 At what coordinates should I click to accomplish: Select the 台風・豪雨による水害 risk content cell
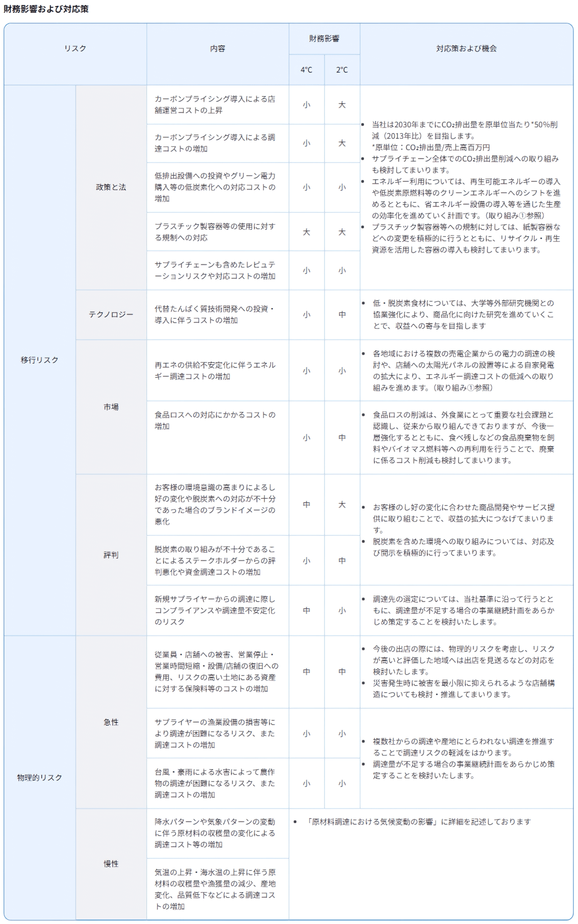pyautogui.click(x=215, y=783)
